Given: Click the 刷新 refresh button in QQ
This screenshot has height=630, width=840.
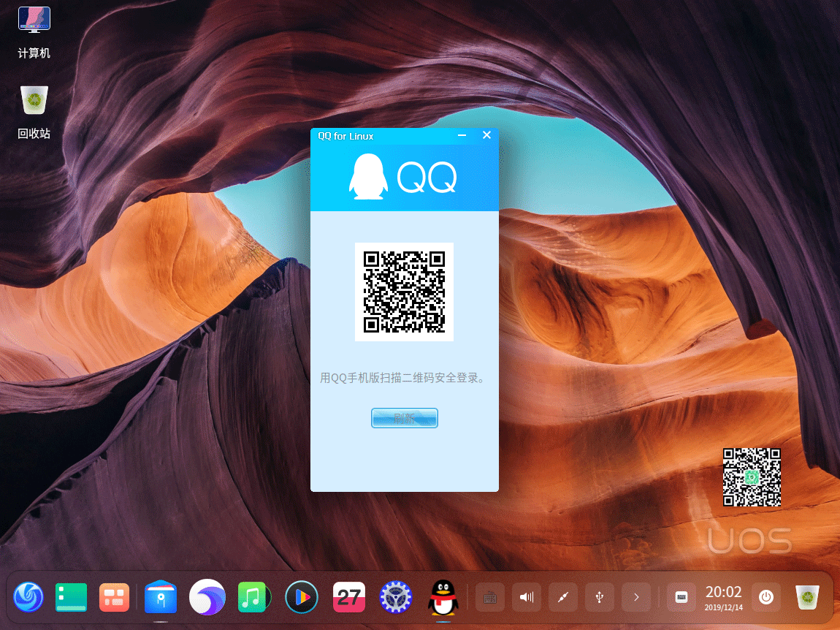Looking at the screenshot, I should pyautogui.click(x=405, y=418).
